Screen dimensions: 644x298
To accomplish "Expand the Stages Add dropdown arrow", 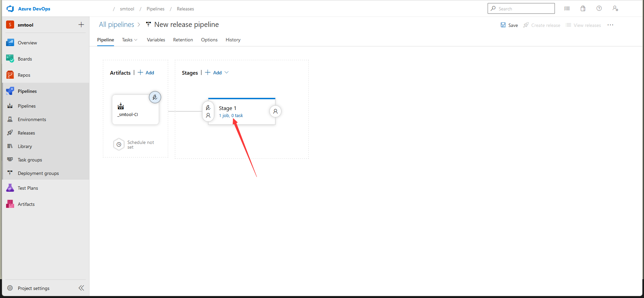I will [227, 73].
